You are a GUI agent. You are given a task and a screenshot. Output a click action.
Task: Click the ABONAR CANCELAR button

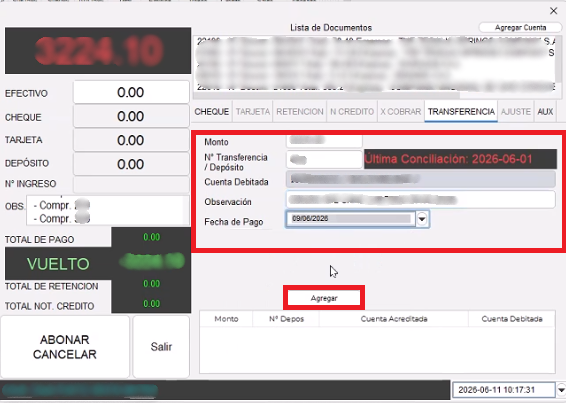pos(65,347)
